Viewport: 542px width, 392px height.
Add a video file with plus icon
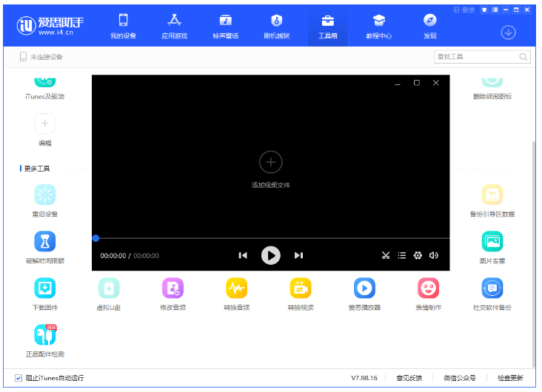click(x=270, y=162)
